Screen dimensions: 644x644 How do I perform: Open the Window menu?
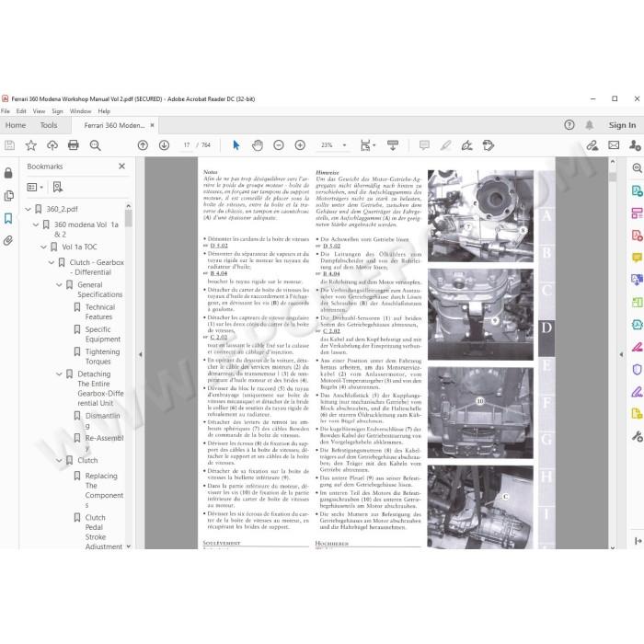coord(81,111)
